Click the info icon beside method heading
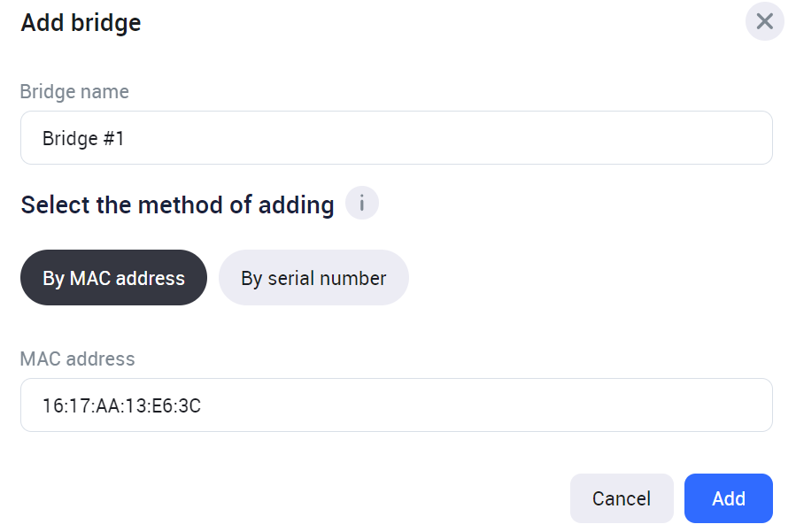Screen dimensions: 796x532 [361, 204]
